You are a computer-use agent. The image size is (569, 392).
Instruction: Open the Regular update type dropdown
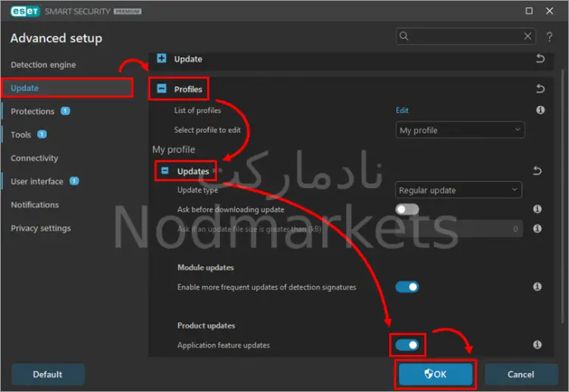(x=458, y=190)
